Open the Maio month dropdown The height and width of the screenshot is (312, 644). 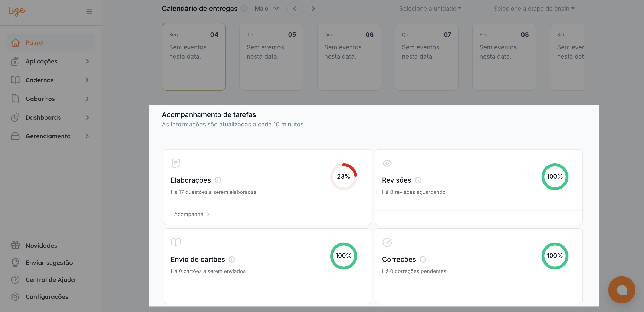[x=266, y=9]
